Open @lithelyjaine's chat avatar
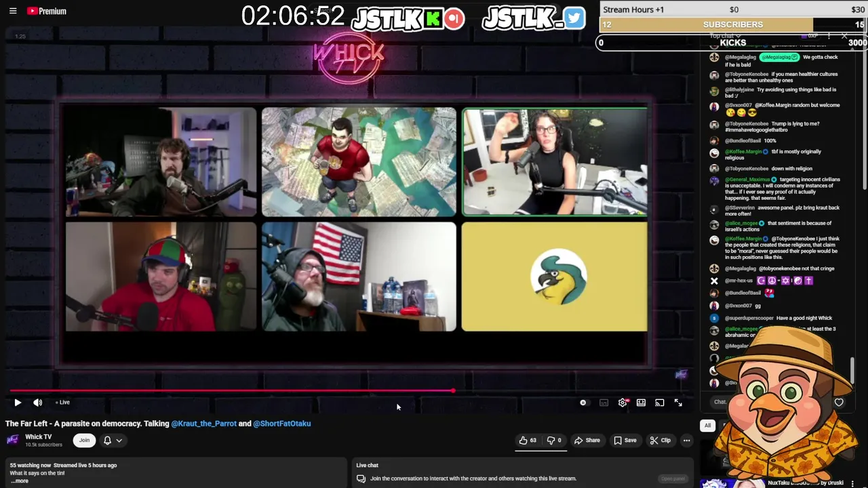This screenshot has width=868, height=488. (x=714, y=91)
